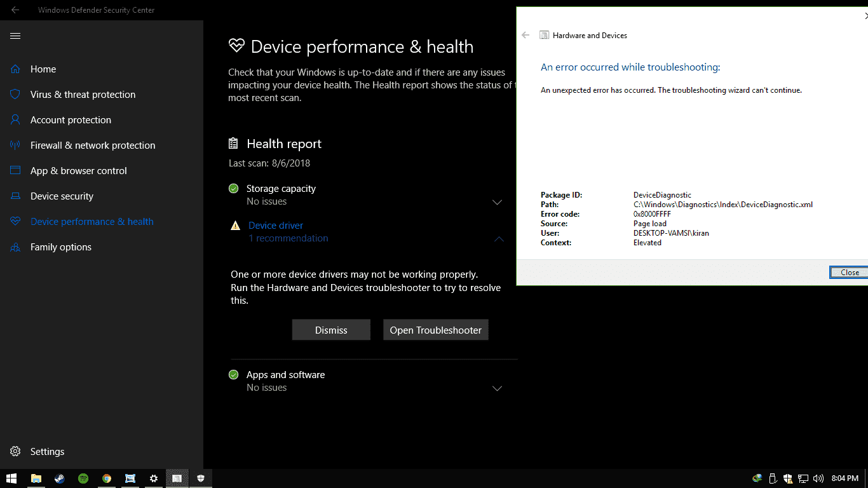Viewport: 868px width, 488px height.
Task: Navigate to App & browser control
Action: coord(79,171)
